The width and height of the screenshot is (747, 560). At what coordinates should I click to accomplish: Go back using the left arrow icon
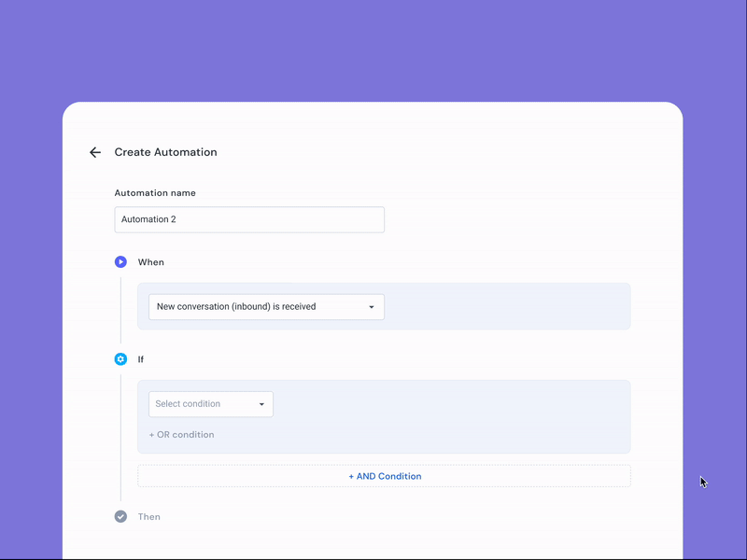coord(95,152)
